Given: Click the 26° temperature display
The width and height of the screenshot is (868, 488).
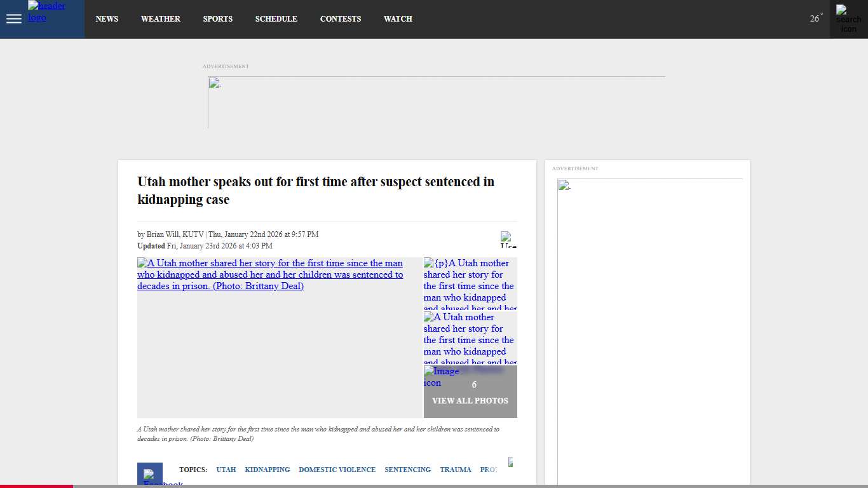Looking at the screenshot, I should coord(815,18).
